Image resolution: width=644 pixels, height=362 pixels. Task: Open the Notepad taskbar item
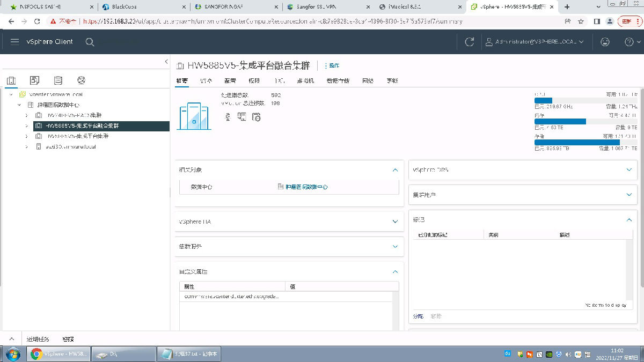click(189, 354)
